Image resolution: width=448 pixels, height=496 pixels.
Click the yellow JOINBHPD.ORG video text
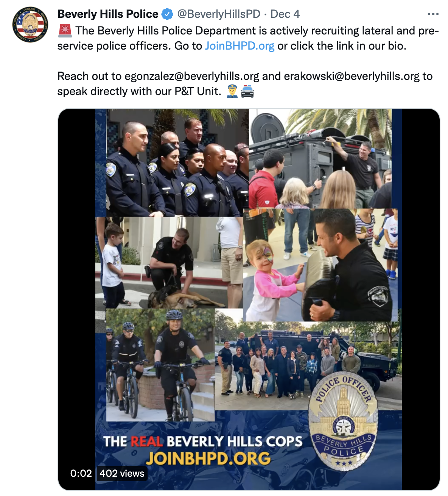tap(208, 459)
